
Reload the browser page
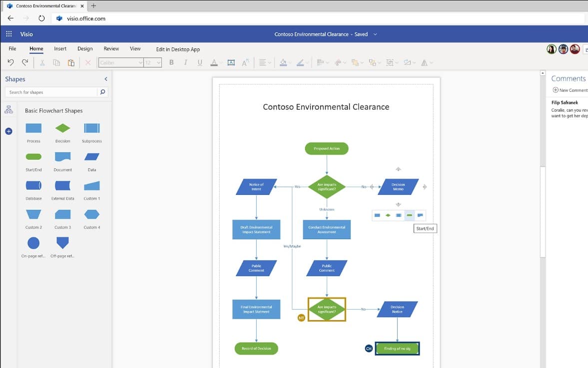click(x=41, y=18)
